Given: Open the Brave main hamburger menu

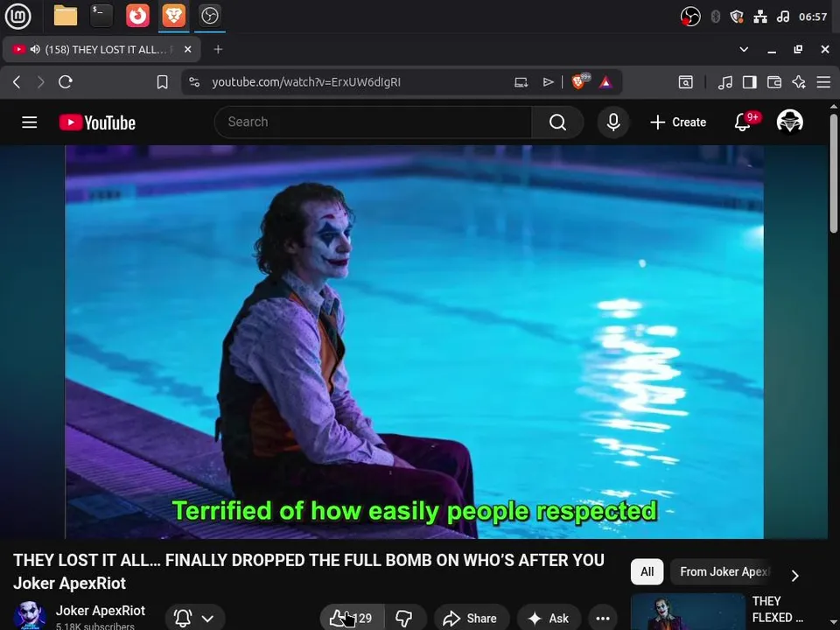Looking at the screenshot, I should point(823,82).
